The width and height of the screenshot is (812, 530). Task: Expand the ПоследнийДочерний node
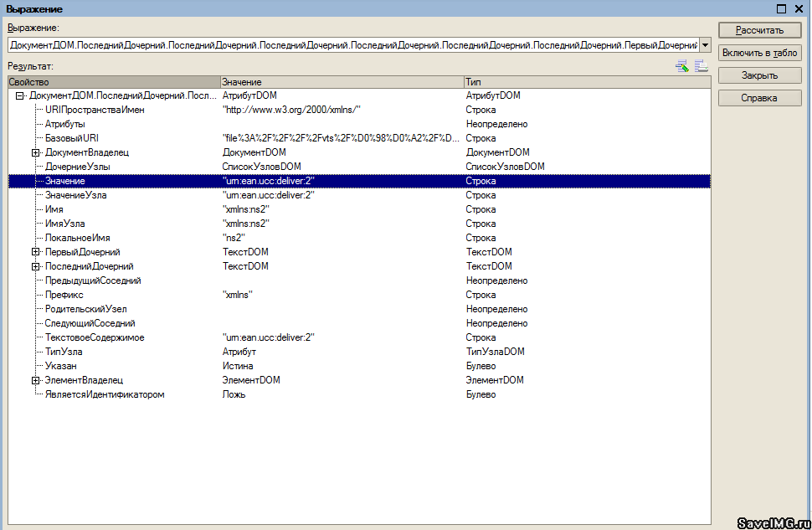click(x=35, y=266)
